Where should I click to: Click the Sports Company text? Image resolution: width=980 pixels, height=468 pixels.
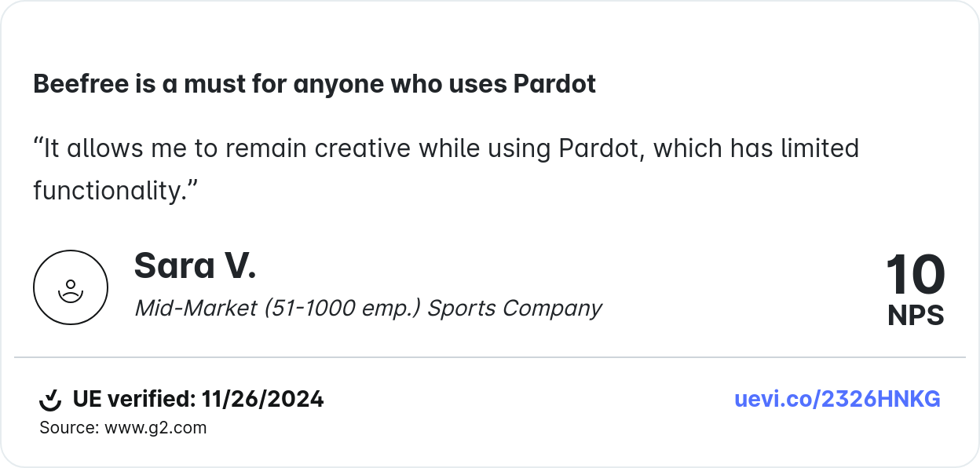[515, 308]
